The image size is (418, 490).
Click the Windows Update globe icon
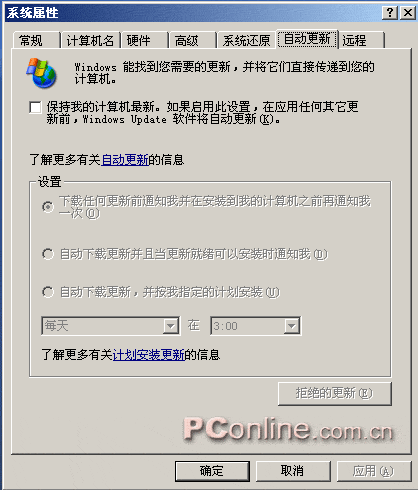pyautogui.click(x=42, y=72)
